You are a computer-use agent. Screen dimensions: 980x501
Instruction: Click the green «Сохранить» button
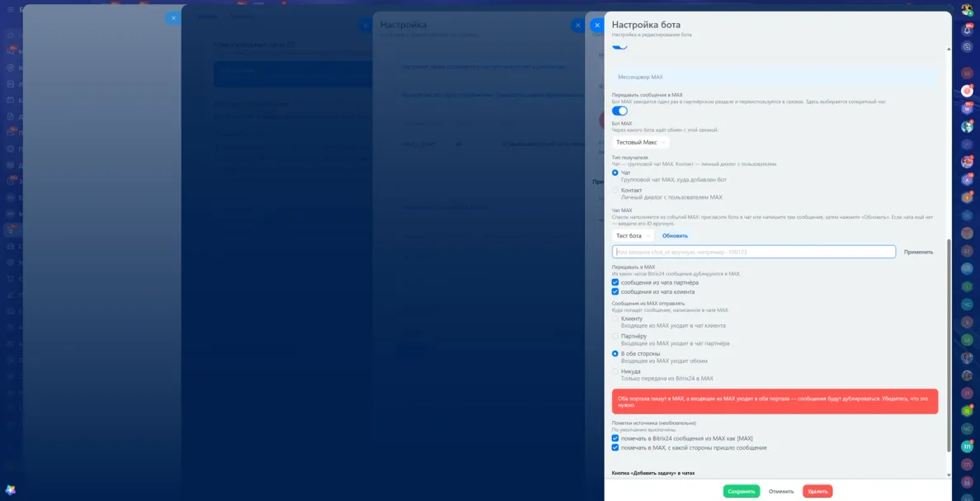pos(742,492)
